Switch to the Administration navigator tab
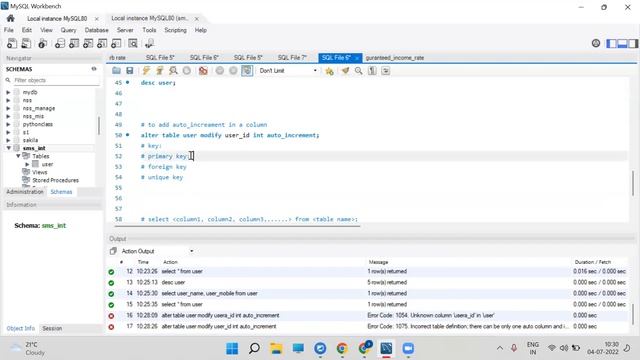 [x=24, y=191]
